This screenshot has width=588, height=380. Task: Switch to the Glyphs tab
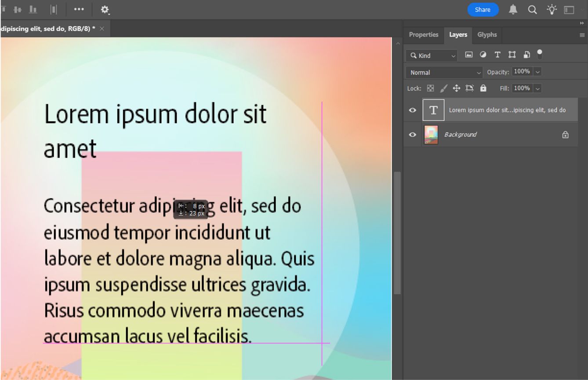coord(487,35)
